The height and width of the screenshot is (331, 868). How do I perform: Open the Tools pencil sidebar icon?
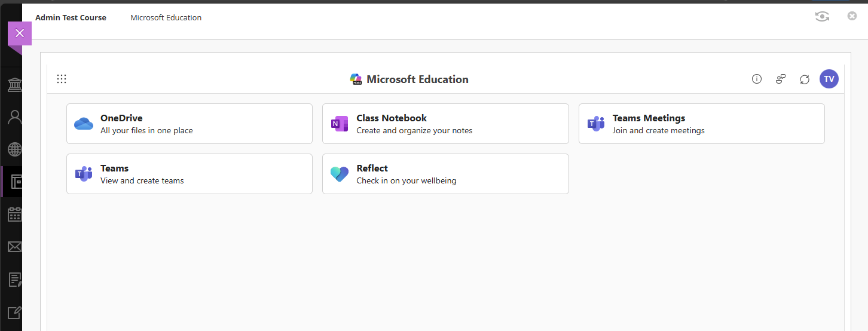click(14, 312)
